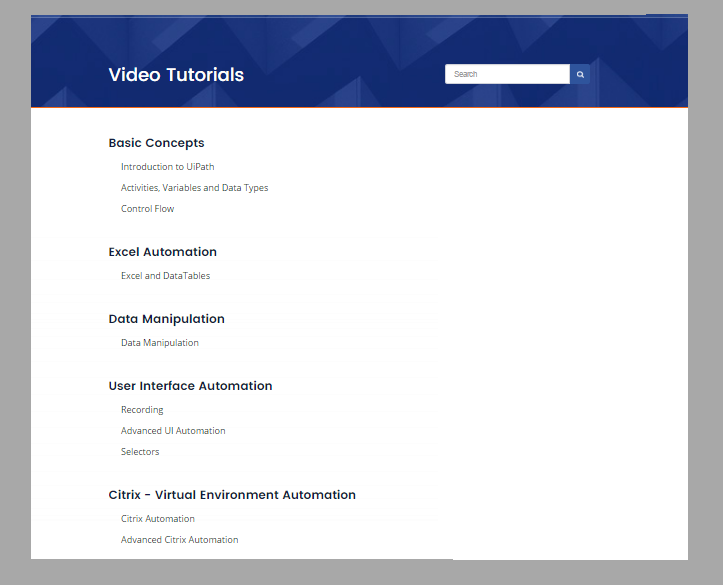Open Activities, Variables and Data Types
723x585 pixels.
194,188
